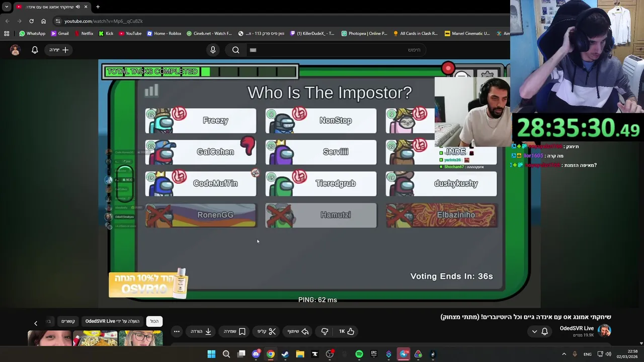Expand the tab search dropdown arrow
Screen dimensions: 644x362
(7, 7)
